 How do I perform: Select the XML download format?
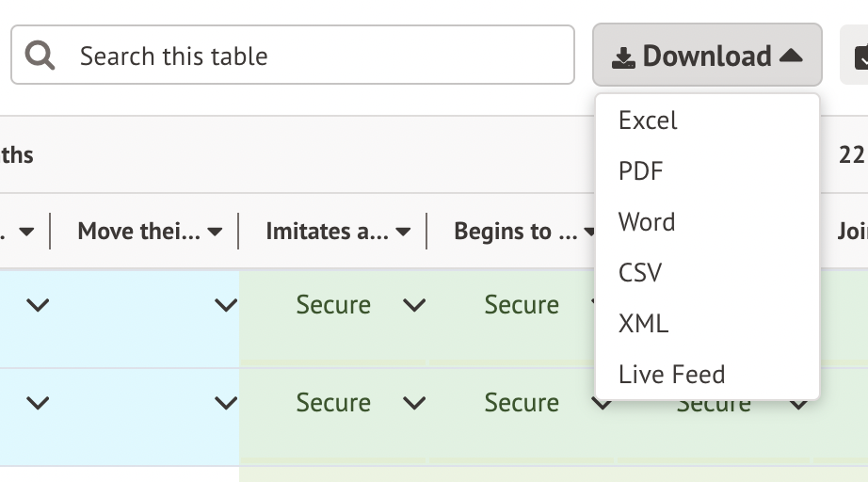(643, 324)
